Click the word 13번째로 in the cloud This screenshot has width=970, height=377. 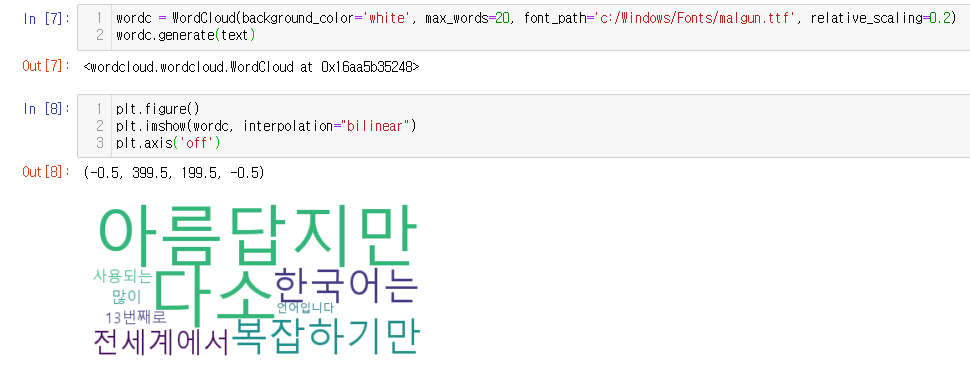point(135,318)
